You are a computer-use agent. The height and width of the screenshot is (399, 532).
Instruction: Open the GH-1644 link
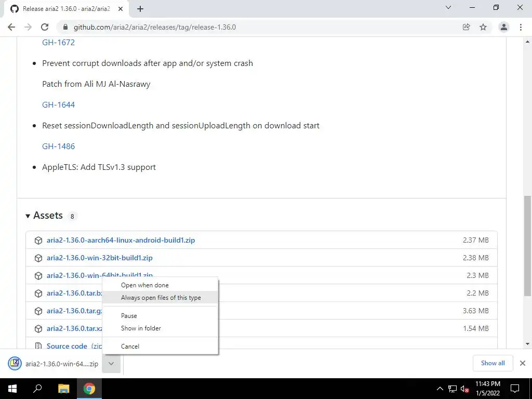(58, 104)
